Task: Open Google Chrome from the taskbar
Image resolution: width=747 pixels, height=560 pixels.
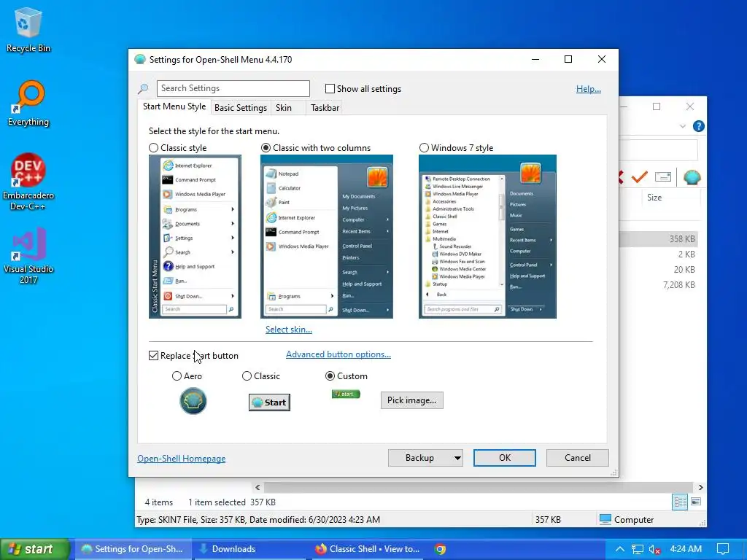Action: 440,549
